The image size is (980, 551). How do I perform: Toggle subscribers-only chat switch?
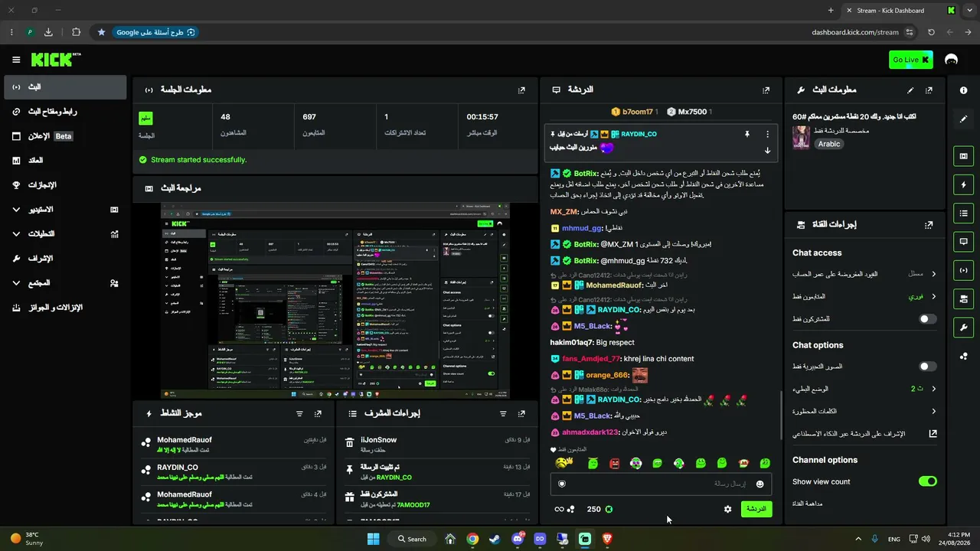927,318
